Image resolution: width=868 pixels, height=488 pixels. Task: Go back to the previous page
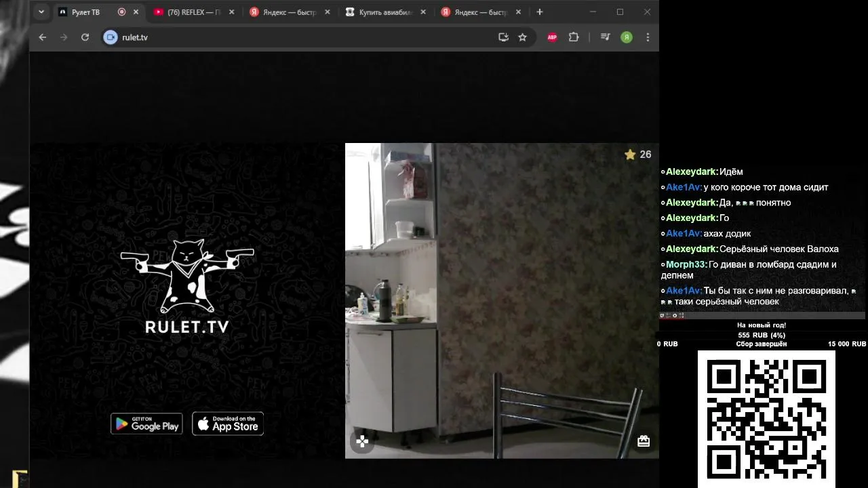click(x=43, y=37)
